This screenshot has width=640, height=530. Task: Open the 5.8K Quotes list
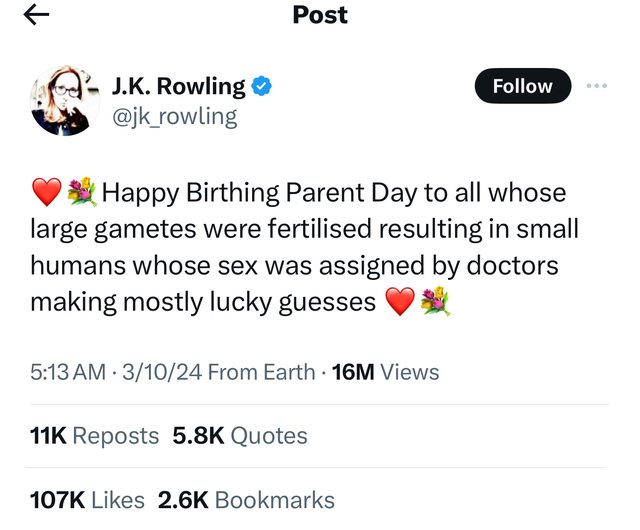click(x=240, y=435)
